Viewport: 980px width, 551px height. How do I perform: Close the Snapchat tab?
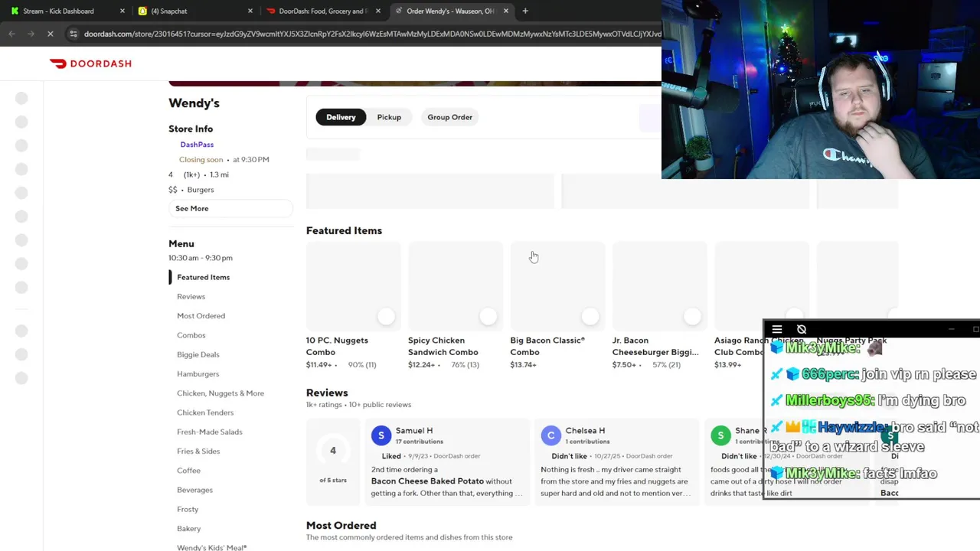[250, 11]
